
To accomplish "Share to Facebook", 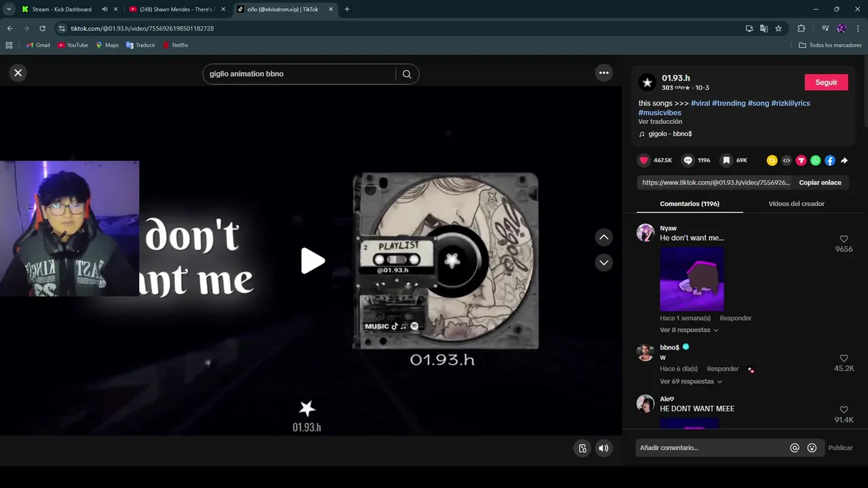I will pyautogui.click(x=830, y=161).
